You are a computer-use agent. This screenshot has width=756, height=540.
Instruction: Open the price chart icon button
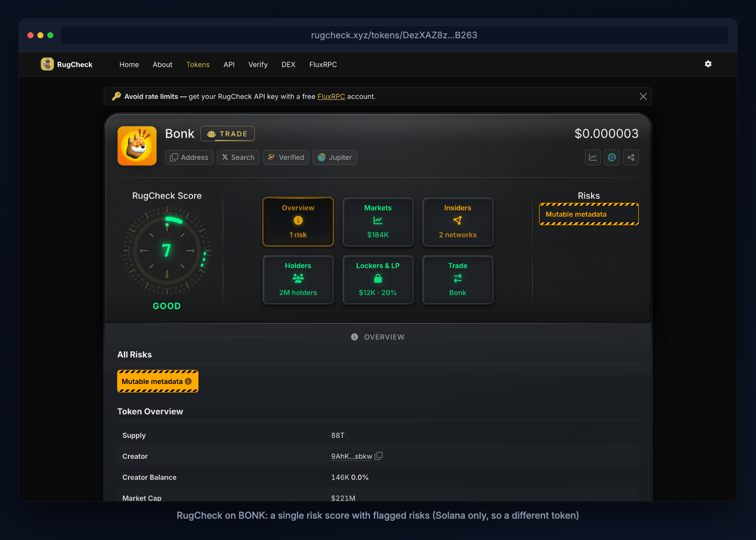tap(593, 157)
